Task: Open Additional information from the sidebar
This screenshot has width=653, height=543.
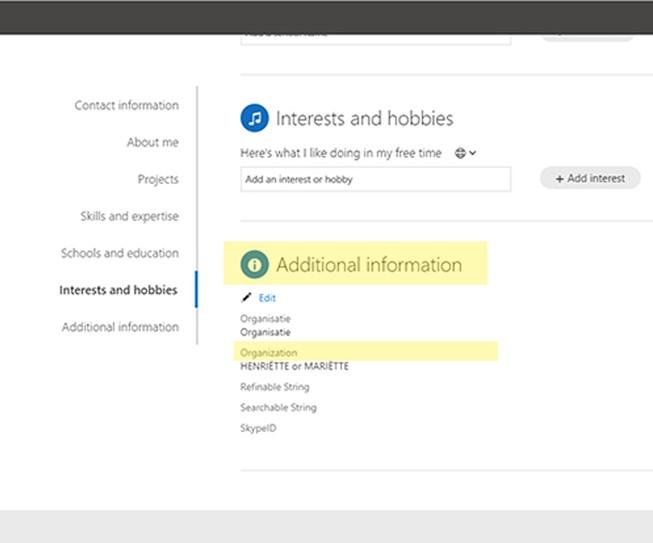Action: coord(120,328)
